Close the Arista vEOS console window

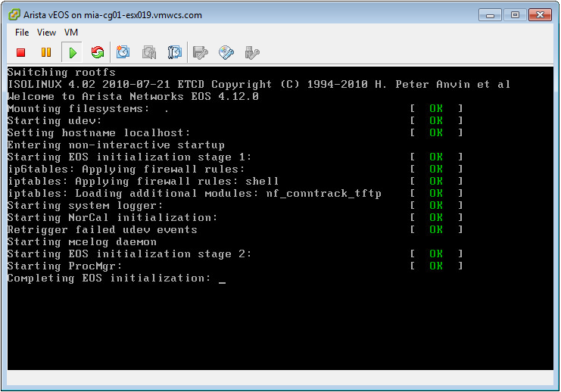tap(540, 15)
